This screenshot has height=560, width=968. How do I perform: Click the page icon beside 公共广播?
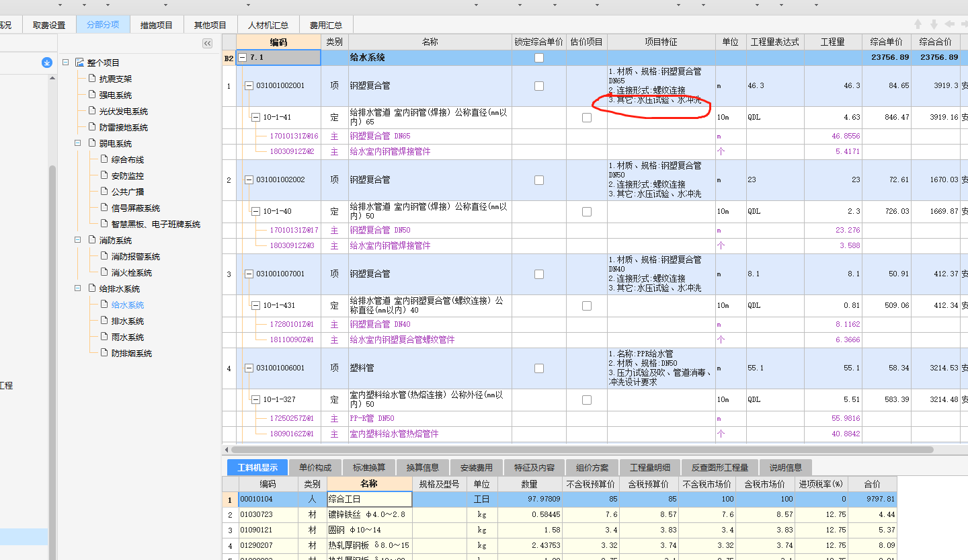[x=104, y=192]
